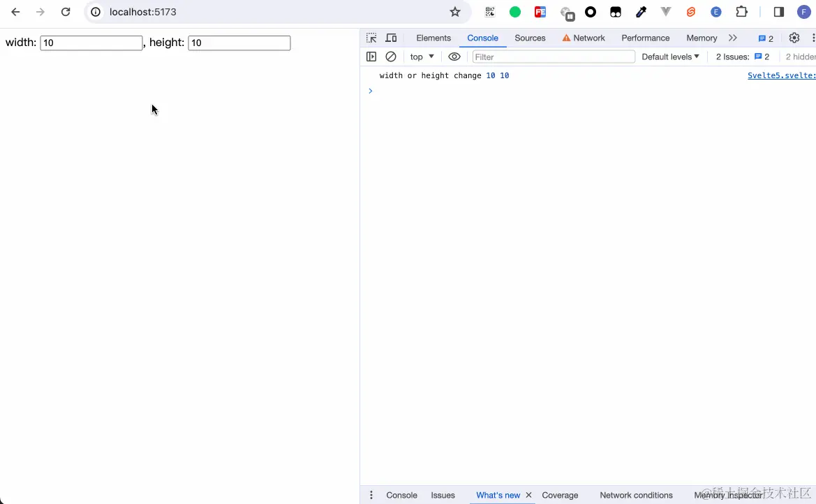The image size is (816, 504).
Task: Open DevTools settings gear
Action: tap(794, 38)
